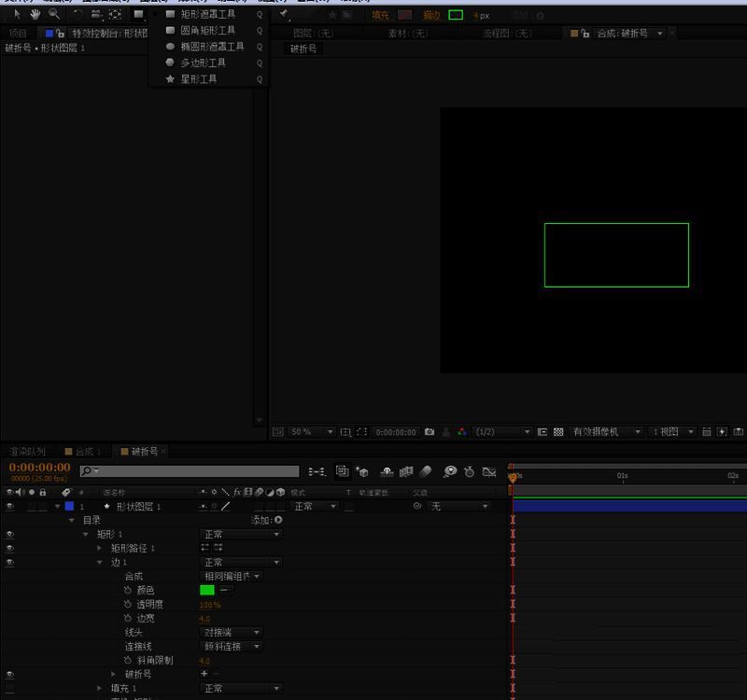This screenshot has width=747, height=700.
Task: Toggle visibility eye of 矩形 1 group
Action: (10, 534)
